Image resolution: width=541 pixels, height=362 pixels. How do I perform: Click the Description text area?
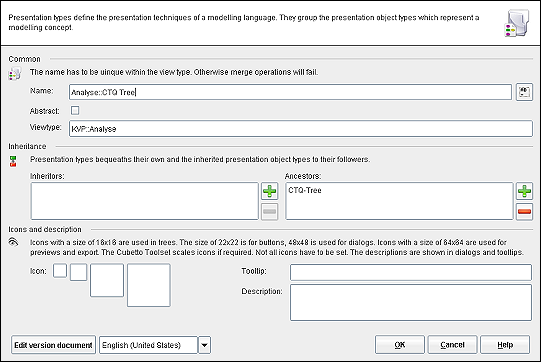(x=411, y=302)
